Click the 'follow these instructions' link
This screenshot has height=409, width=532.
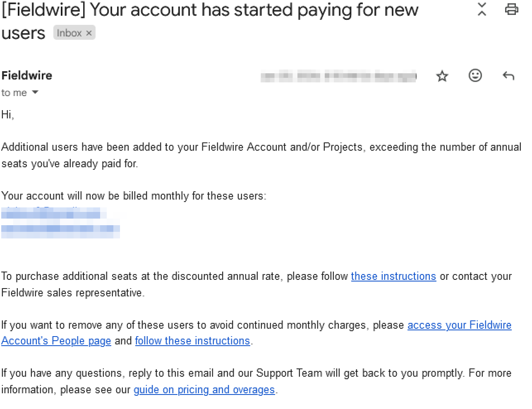pos(192,341)
